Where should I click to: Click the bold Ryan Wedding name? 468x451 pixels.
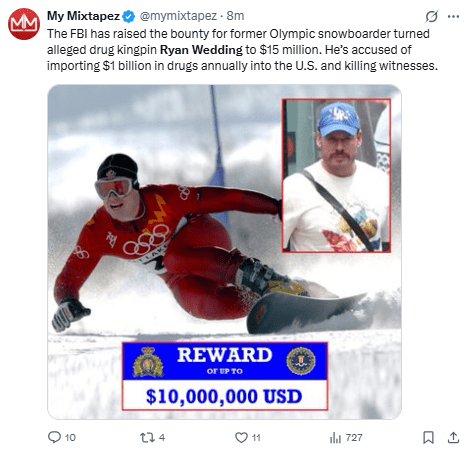pos(201,50)
